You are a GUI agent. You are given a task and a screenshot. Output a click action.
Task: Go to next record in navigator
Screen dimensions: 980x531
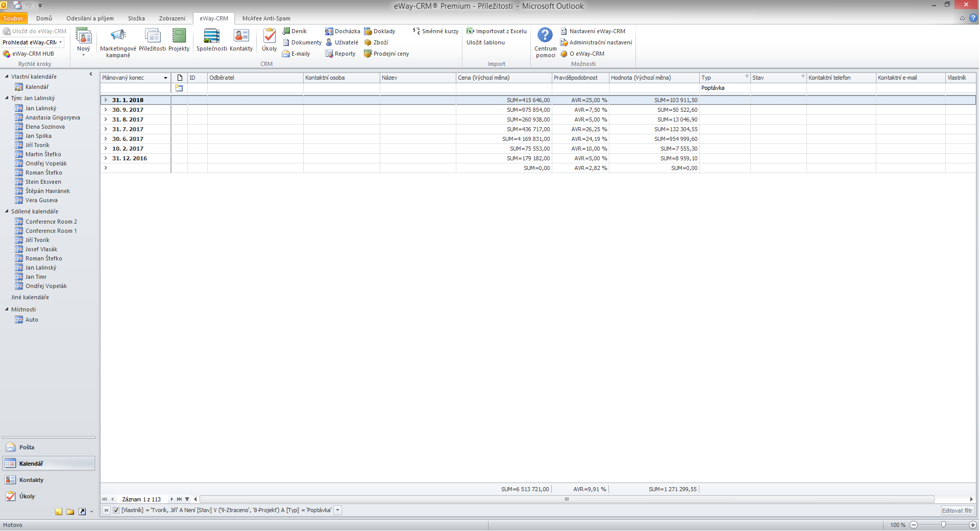[x=171, y=499]
